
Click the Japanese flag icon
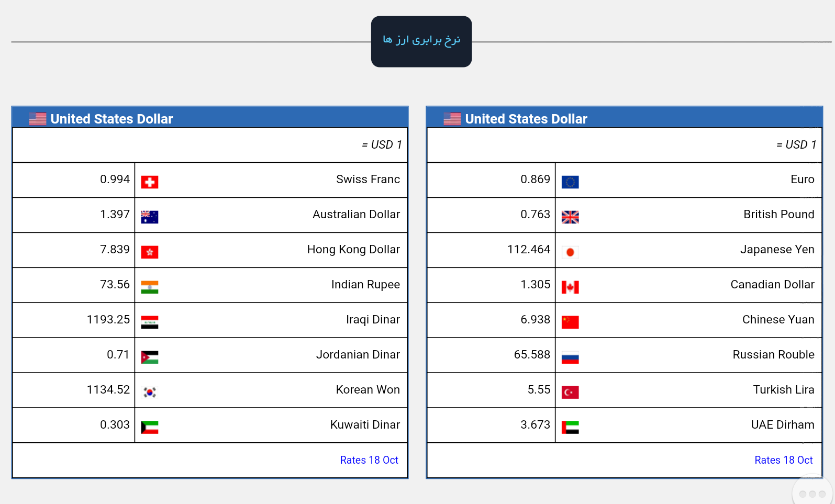click(570, 252)
